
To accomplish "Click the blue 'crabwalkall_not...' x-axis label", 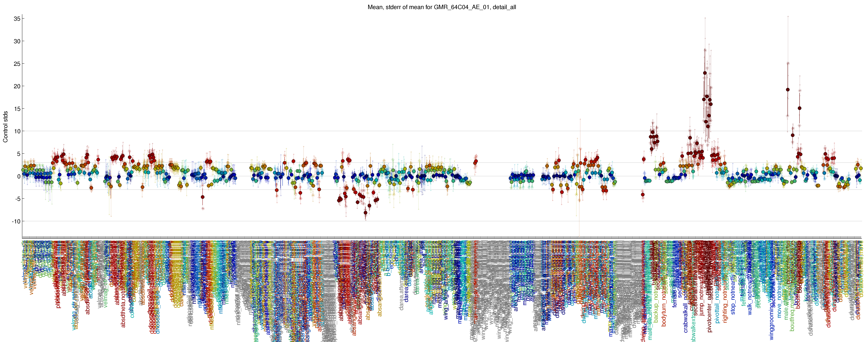I will tap(685, 287).
